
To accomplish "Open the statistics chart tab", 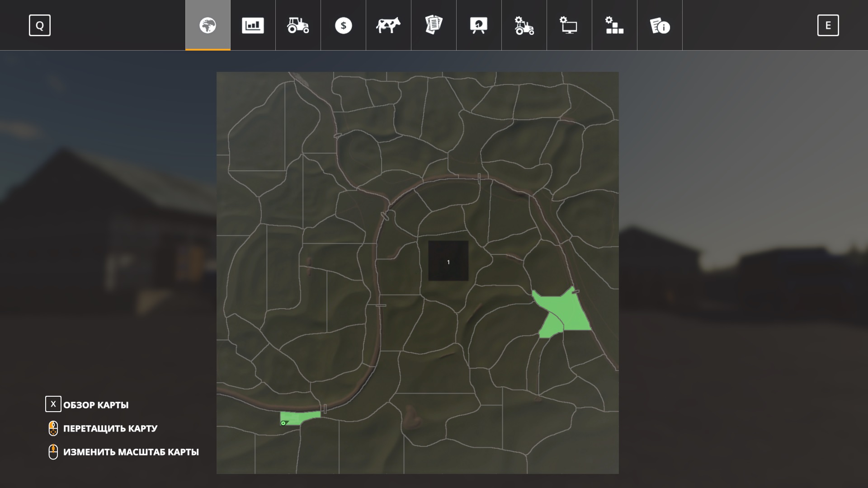I will [253, 25].
